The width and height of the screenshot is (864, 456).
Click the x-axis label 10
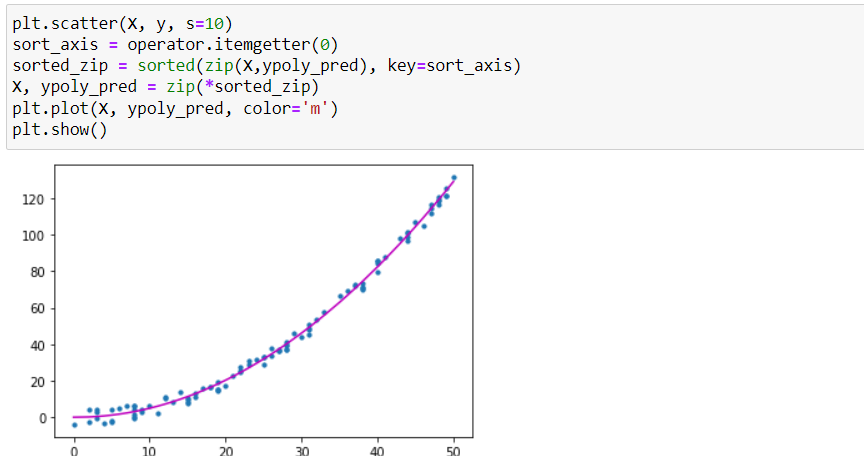tap(150, 451)
